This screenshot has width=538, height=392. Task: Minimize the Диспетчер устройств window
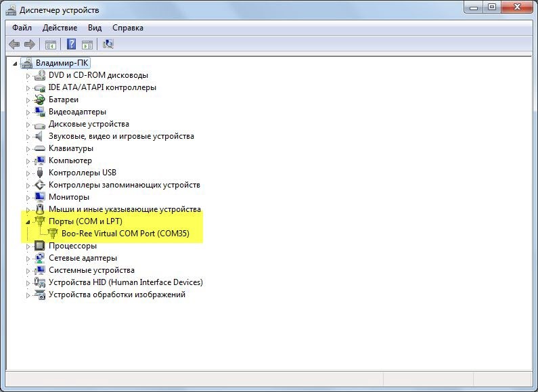[x=474, y=7]
